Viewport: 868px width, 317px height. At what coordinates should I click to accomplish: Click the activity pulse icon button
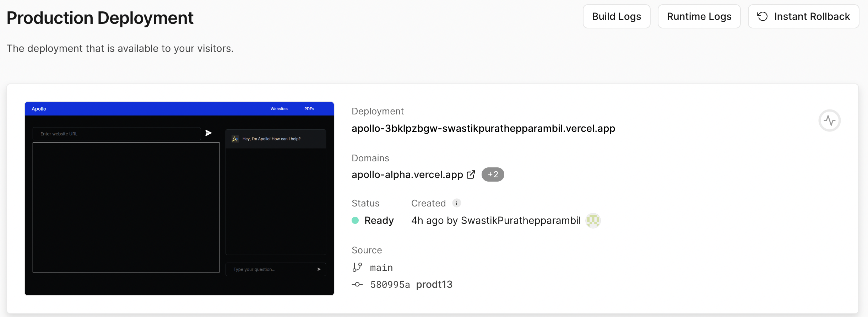point(829,120)
